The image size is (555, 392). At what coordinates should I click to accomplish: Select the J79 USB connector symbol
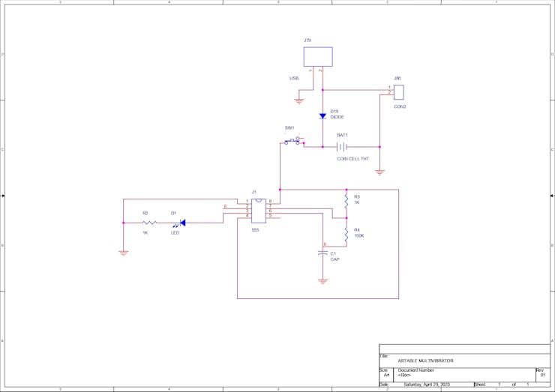click(x=318, y=57)
